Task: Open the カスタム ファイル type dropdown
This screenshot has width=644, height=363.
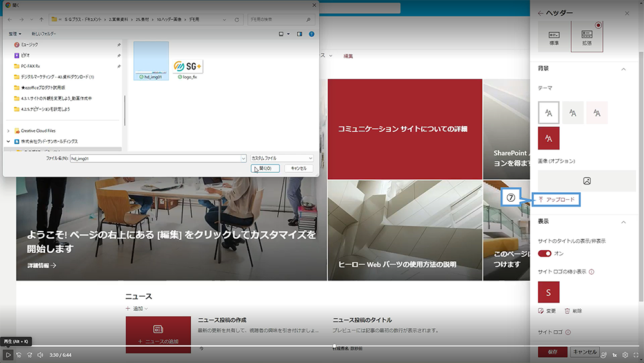Action: click(x=282, y=158)
